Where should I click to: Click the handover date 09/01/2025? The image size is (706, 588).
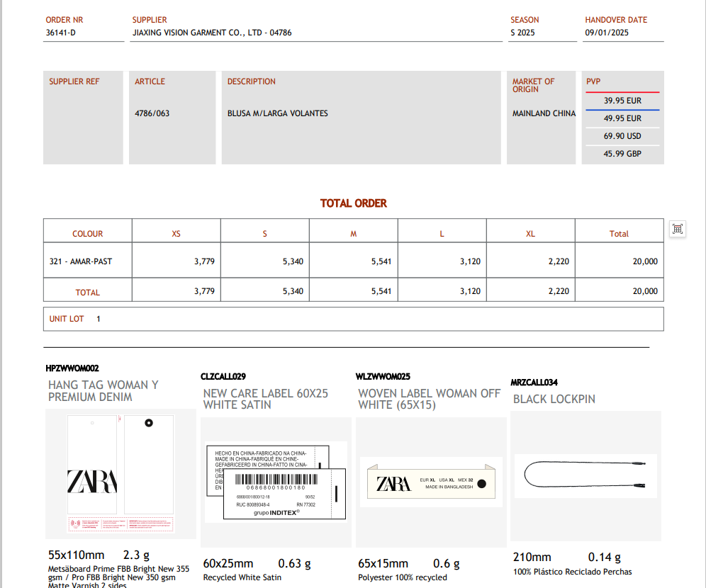[607, 33]
